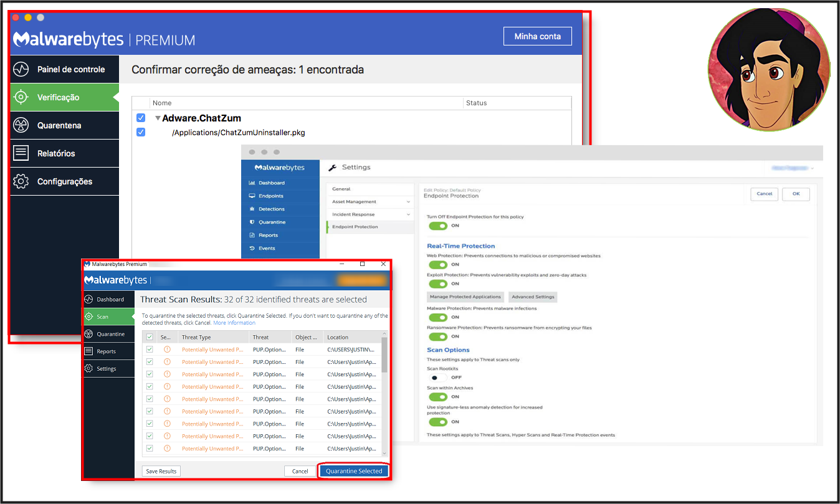Open Painel de controle pulse icon
840x504 pixels.
[21, 69]
